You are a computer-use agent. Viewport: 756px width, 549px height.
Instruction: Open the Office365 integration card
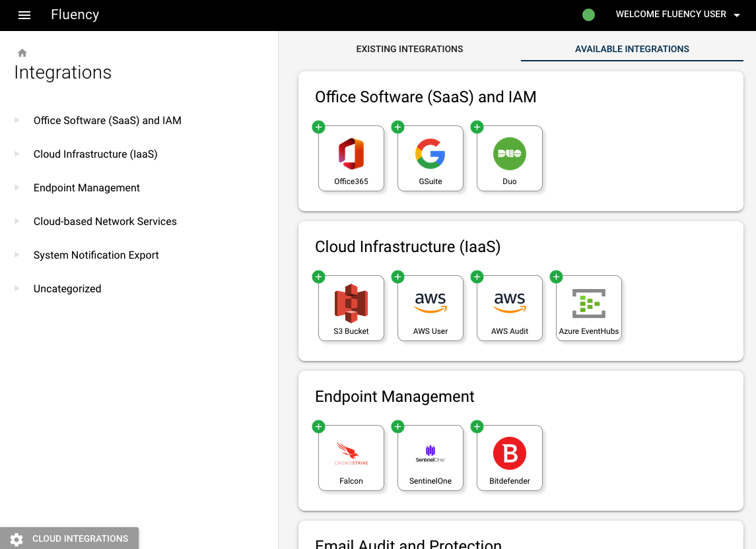point(351,158)
